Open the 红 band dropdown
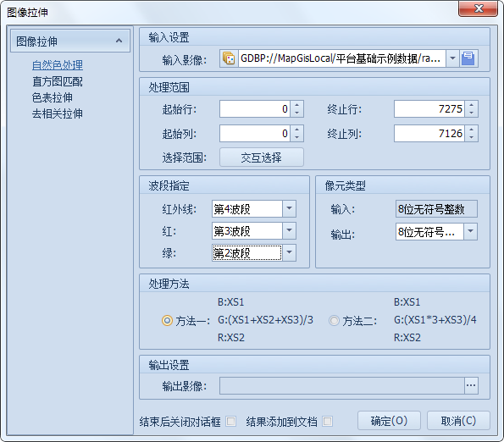Screen dimensions: 504x442 click(x=290, y=230)
